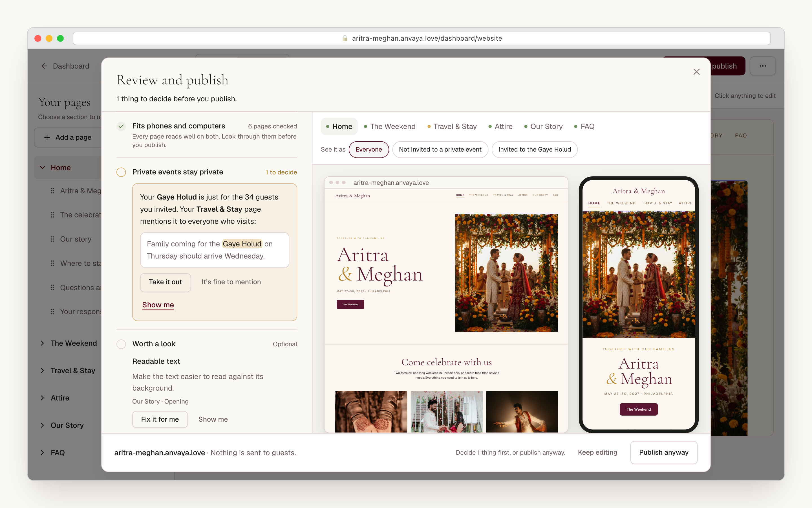The height and width of the screenshot is (508, 812).
Task: Grab the drag handle beside Our story section
Action: pyautogui.click(x=52, y=239)
